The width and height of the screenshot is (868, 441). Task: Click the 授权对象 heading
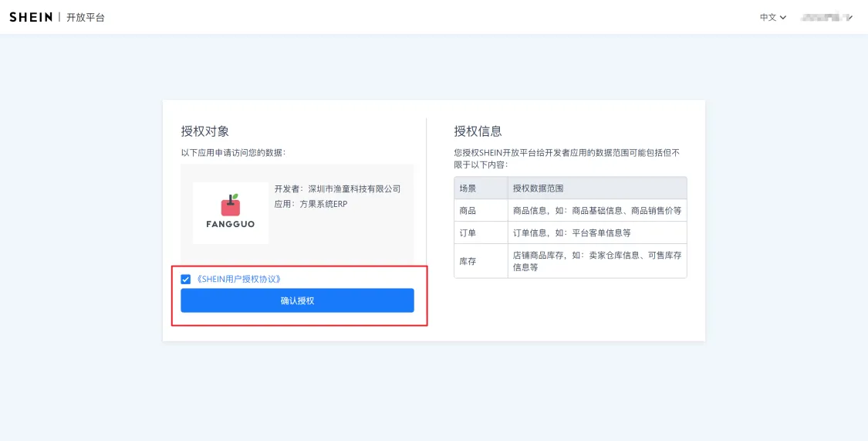coord(204,131)
